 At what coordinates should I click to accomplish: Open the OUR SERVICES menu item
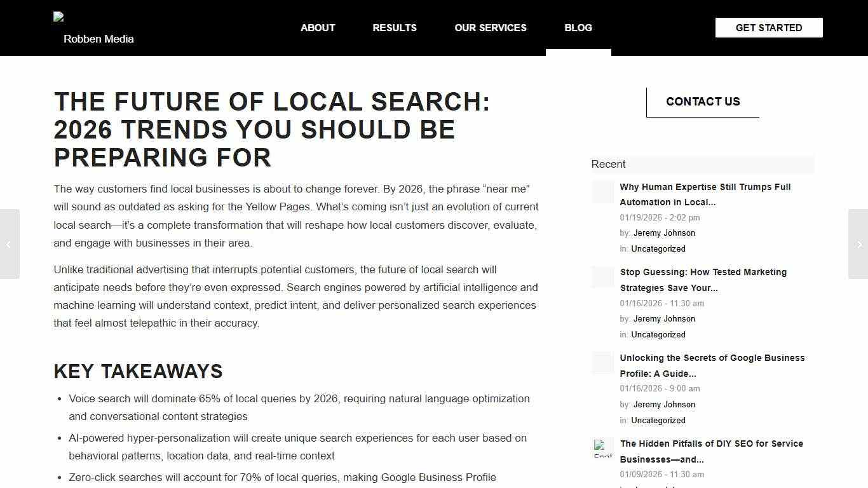point(491,27)
